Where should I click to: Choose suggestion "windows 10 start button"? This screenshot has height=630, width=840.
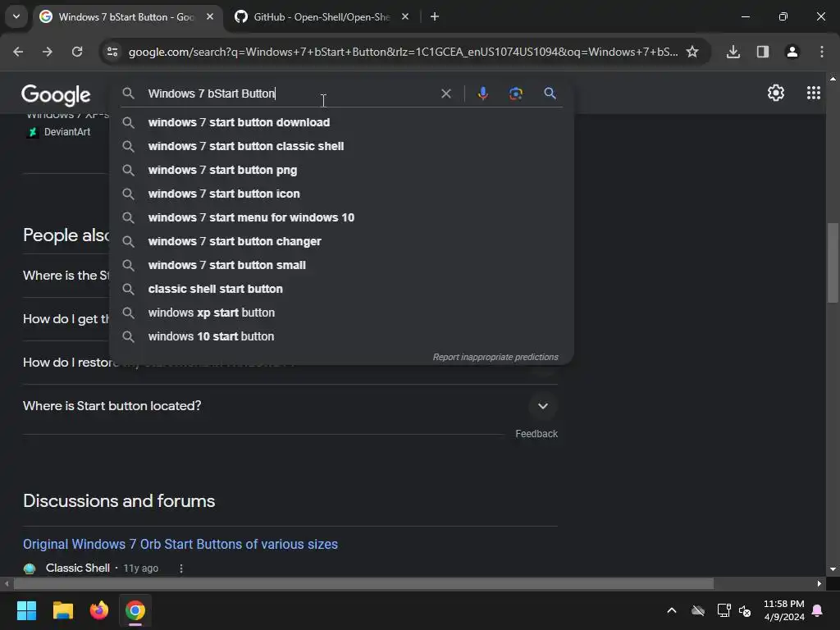(341, 336)
